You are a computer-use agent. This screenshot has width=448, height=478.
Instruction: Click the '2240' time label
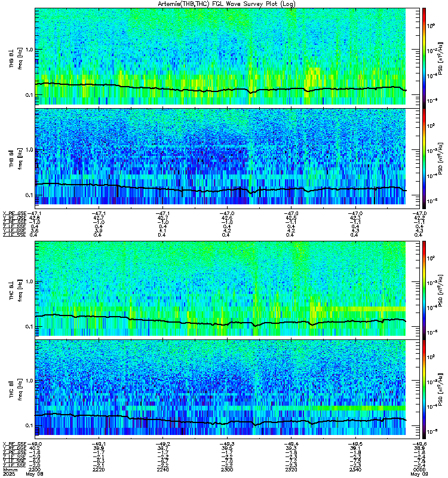[162, 470]
